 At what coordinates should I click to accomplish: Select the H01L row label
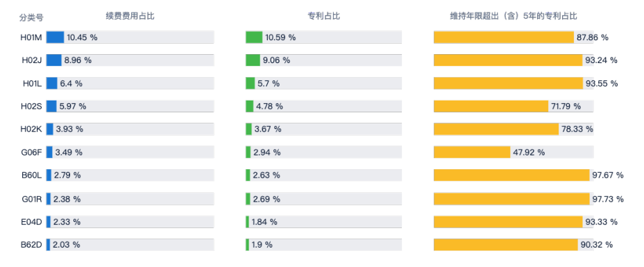tap(33, 83)
